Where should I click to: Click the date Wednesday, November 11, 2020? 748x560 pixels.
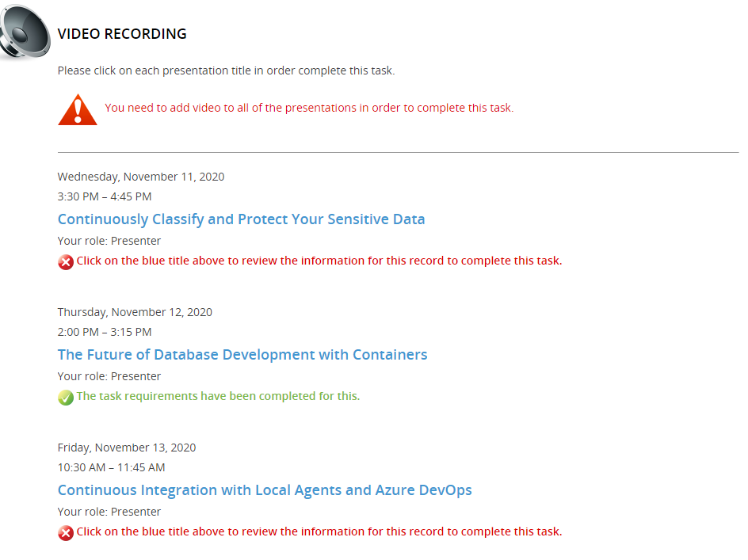141,177
